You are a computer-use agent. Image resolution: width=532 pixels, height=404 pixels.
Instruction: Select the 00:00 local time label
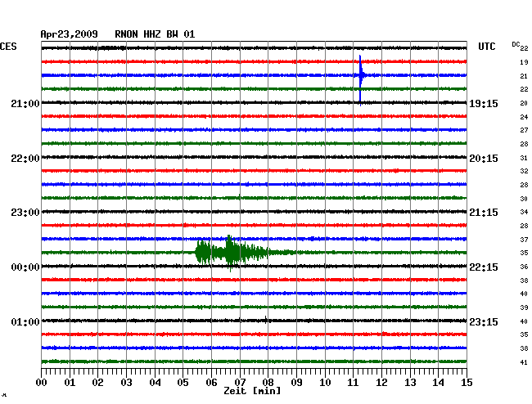point(25,267)
